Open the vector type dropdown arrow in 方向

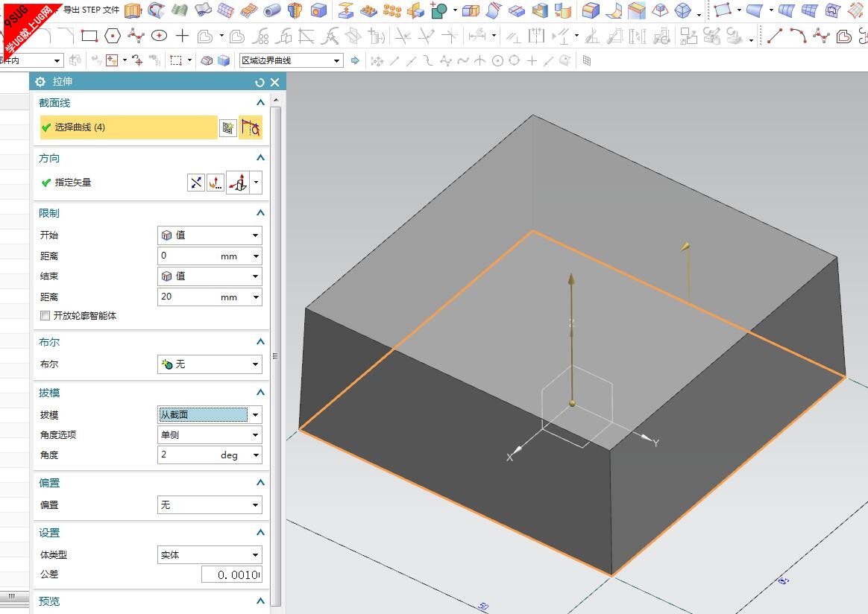pyautogui.click(x=256, y=183)
